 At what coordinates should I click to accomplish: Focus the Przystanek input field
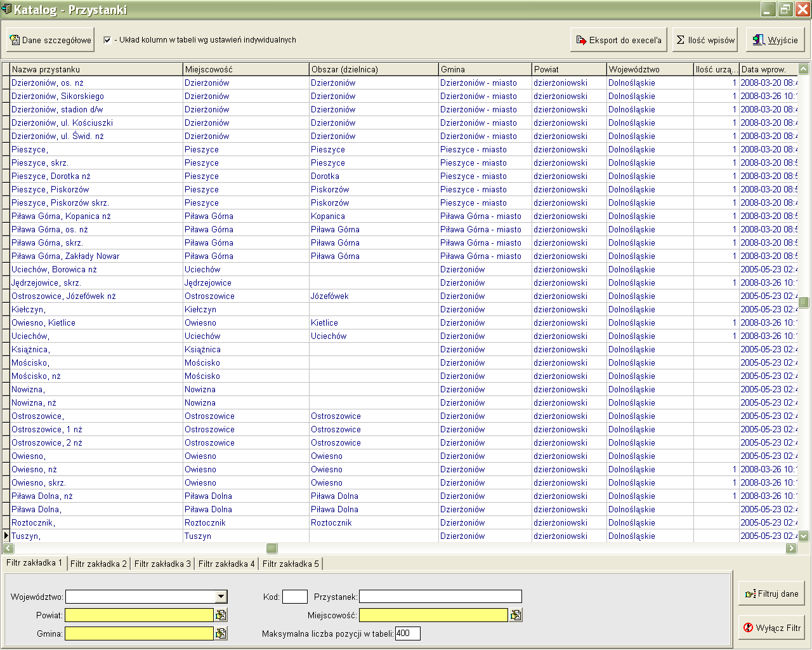[440, 597]
